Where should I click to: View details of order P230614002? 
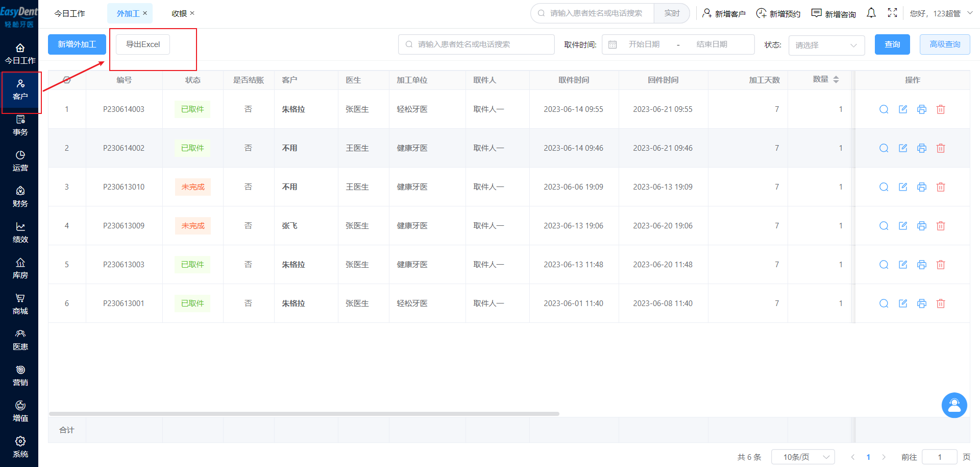(x=884, y=148)
